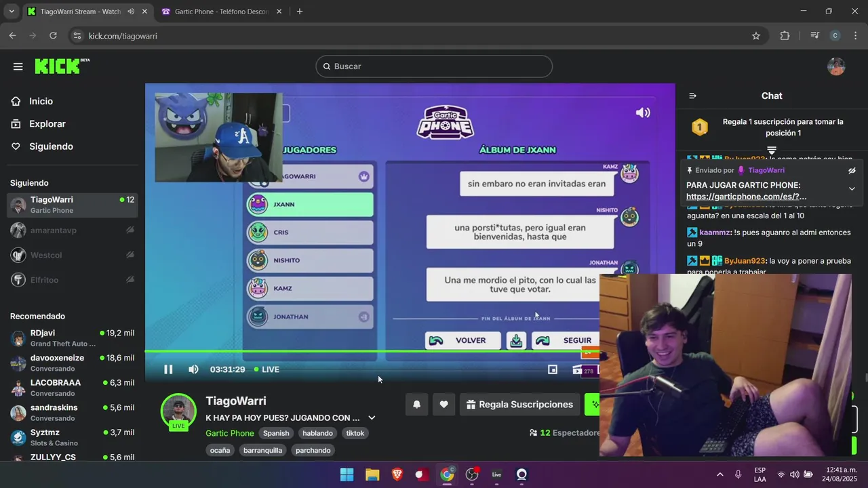Mute the stream player volume
Image resolution: width=868 pixels, height=488 pixels.
(x=193, y=369)
